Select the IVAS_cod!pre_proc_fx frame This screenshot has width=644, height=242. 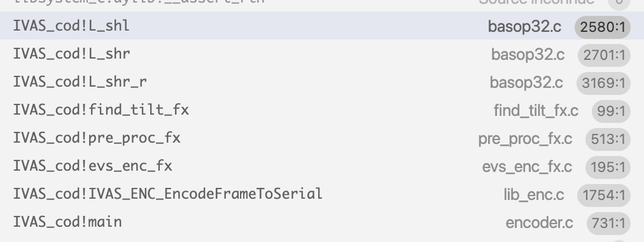pyautogui.click(x=322, y=138)
